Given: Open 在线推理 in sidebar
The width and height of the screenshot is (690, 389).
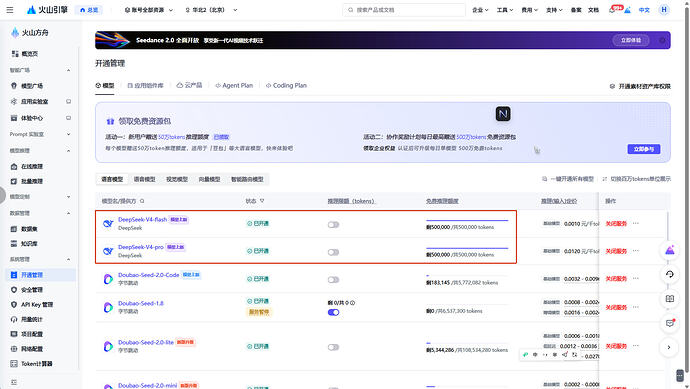Looking at the screenshot, I should click(x=27, y=166).
